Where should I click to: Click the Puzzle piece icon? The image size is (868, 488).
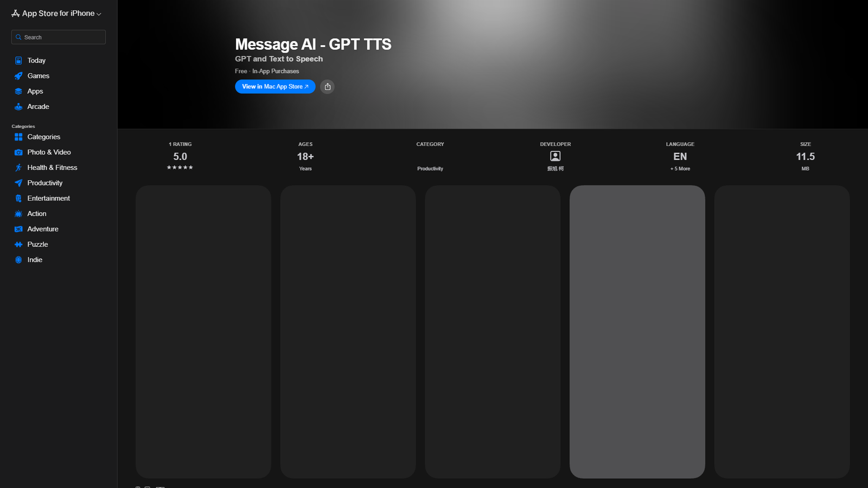[18, 245]
